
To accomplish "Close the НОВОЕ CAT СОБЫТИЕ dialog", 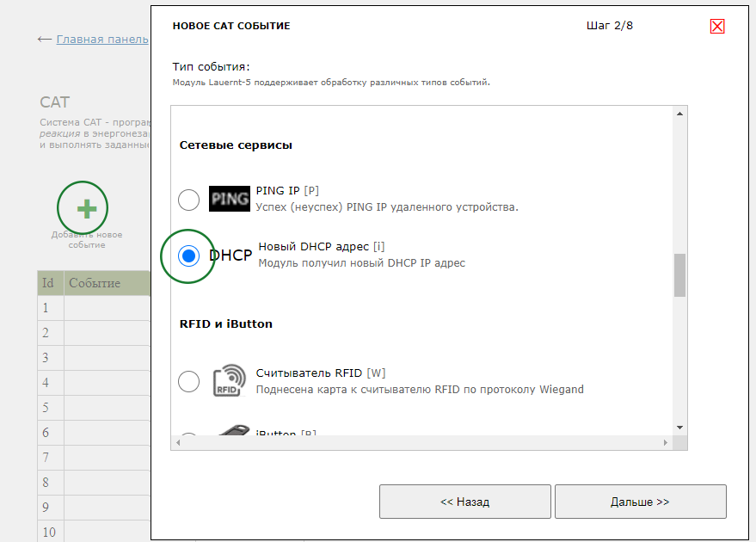I will 717,26.
